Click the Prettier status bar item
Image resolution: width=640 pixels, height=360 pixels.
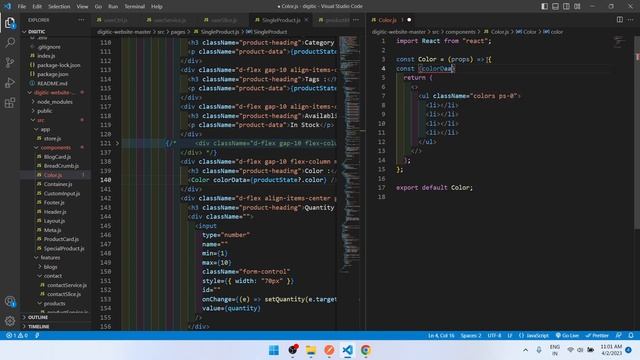[597, 336]
